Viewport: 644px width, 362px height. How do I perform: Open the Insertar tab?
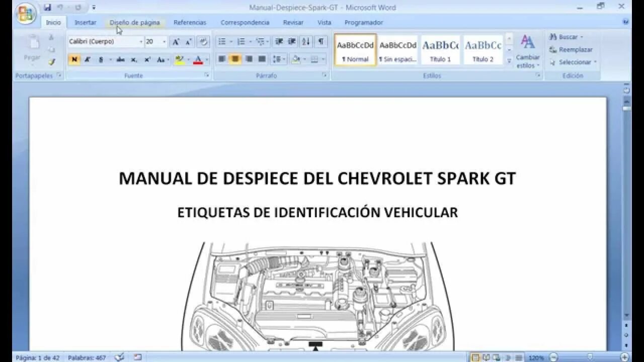pos(85,23)
